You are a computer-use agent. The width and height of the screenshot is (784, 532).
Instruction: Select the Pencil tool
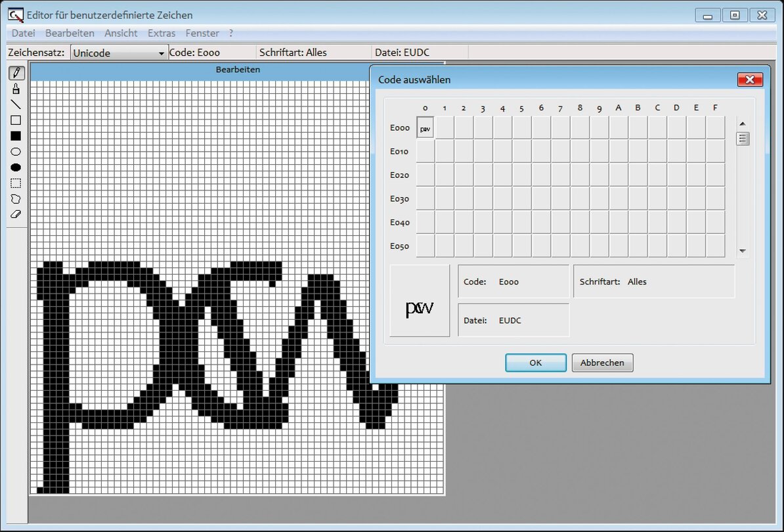[x=16, y=73]
